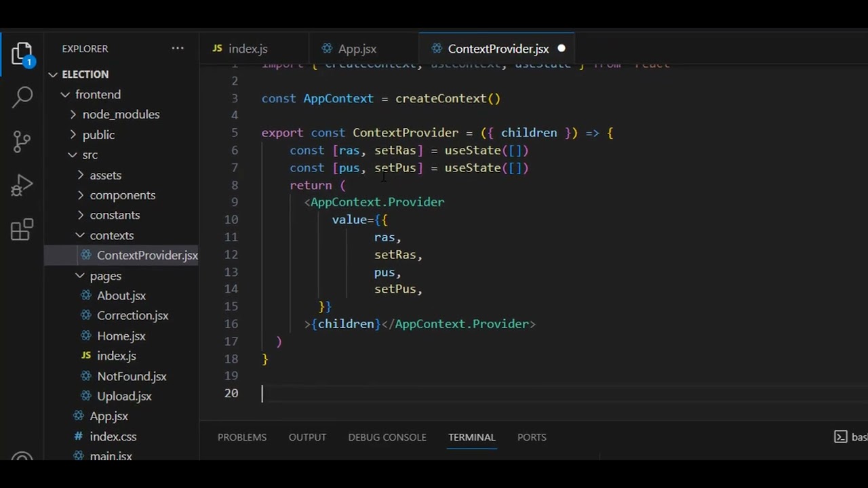This screenshot has width=868, height=488.
Task: Click React file icon beside Upload.jsx
Action: pos(86,396)
